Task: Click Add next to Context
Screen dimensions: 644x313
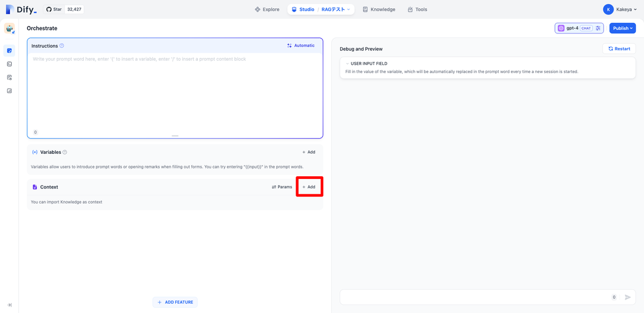Action: (x=309, y=187)
